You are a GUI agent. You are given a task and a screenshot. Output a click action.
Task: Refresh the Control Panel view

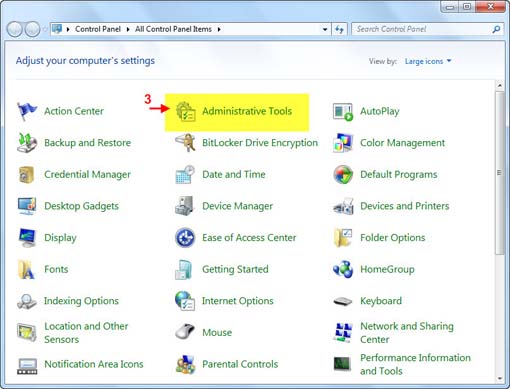point(339,29)
